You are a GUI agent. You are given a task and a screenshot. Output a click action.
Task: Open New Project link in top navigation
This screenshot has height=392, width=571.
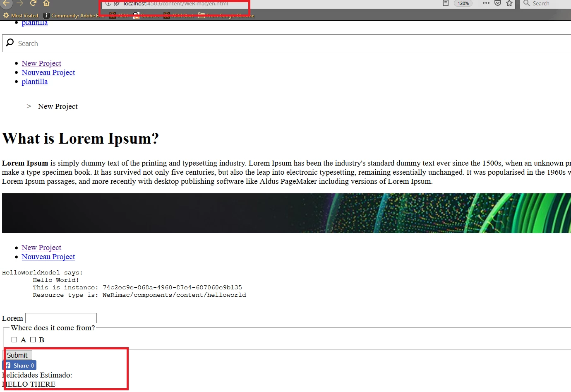[x=41, y=63]
